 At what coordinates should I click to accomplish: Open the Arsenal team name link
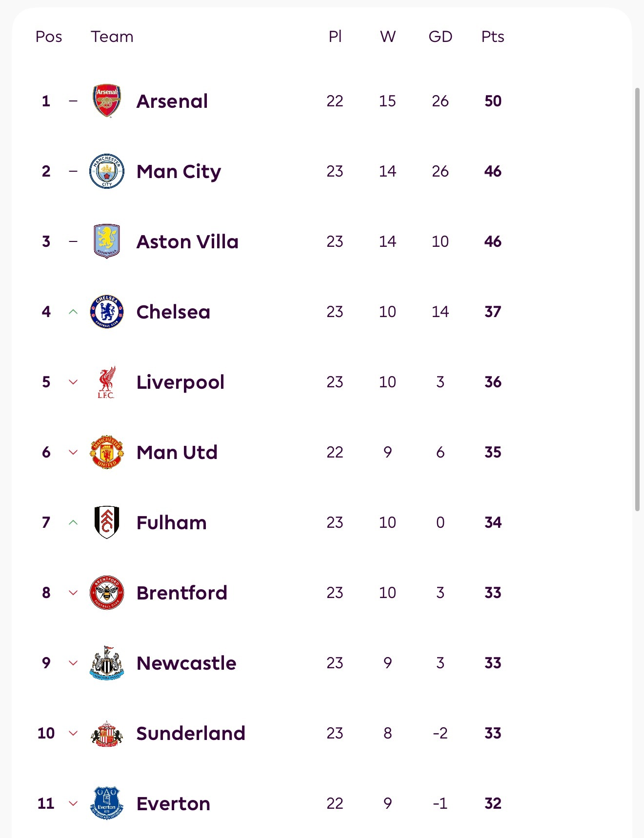coord(172,101)
